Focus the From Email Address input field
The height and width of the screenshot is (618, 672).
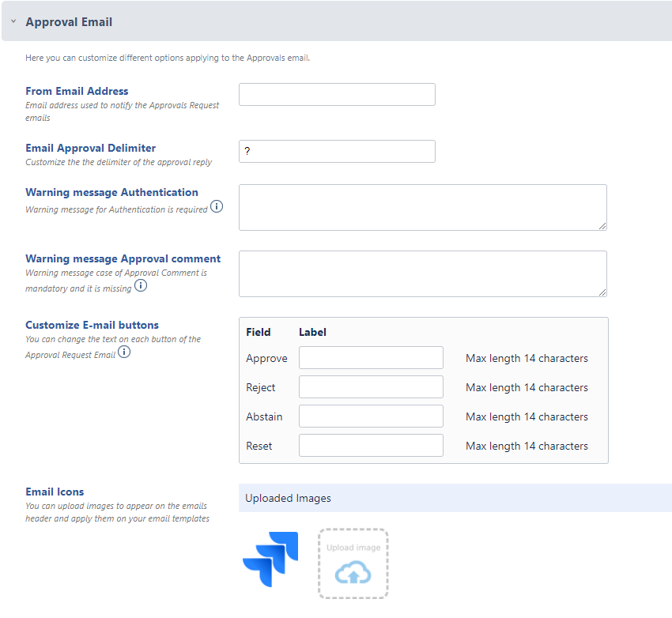coord(337,94)
